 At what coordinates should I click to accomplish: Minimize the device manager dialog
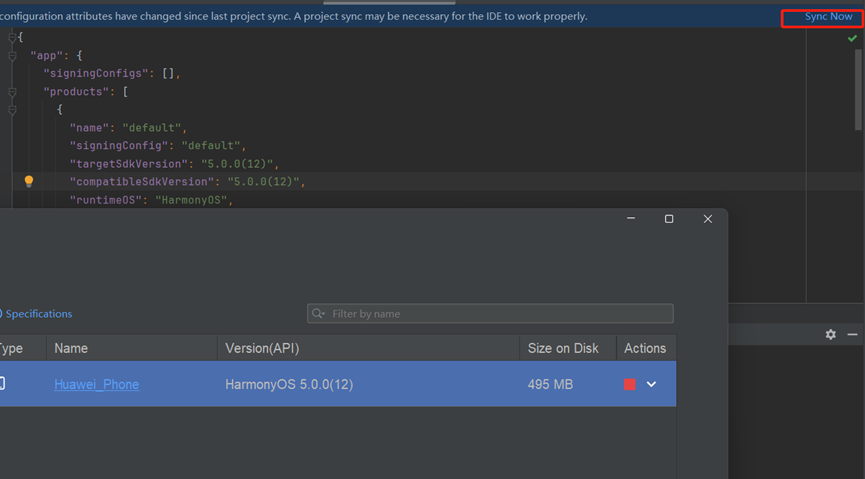631,219
